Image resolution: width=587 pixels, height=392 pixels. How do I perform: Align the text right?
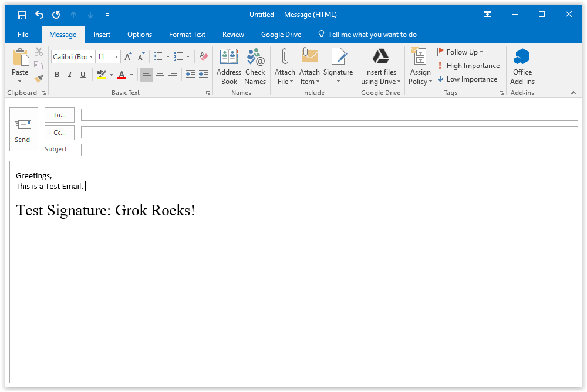pyautogui.click(x=172, y=75)
